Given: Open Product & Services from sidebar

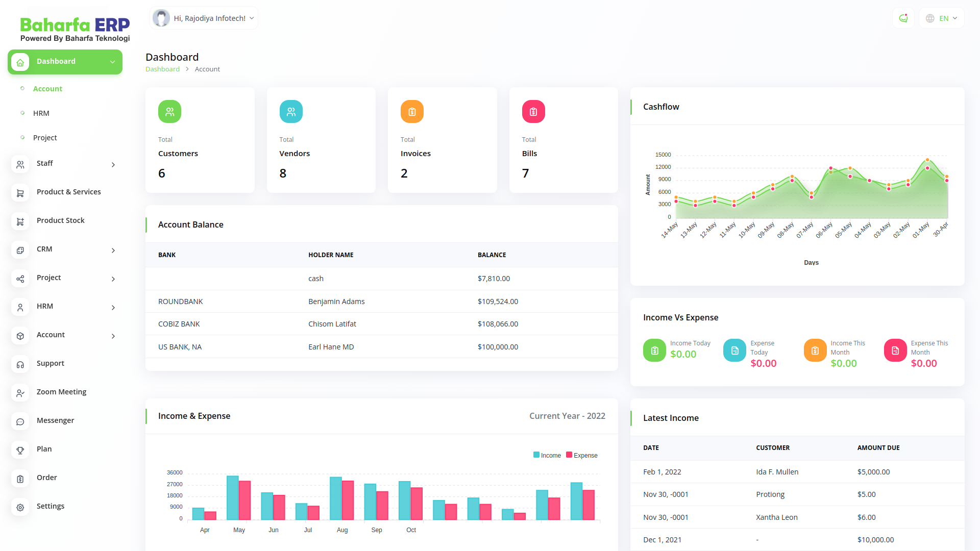Looking at the screenshot, I should [x=68, y=192].
